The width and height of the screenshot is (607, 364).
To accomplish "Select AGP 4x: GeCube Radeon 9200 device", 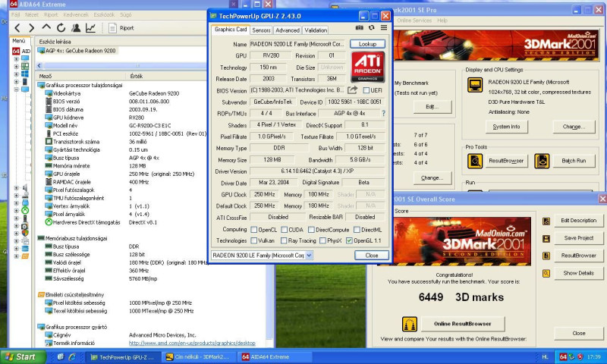I will 77,51.
